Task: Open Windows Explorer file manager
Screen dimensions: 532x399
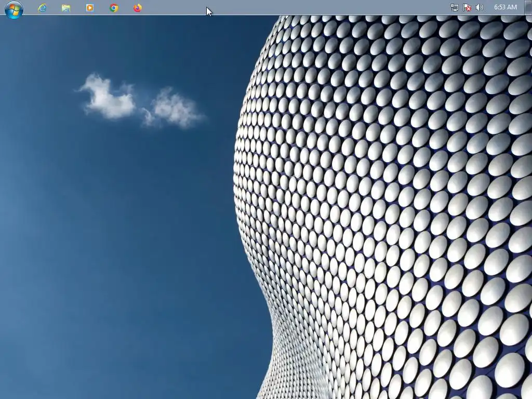Action: pyautogui.click(x=66, y=8)
